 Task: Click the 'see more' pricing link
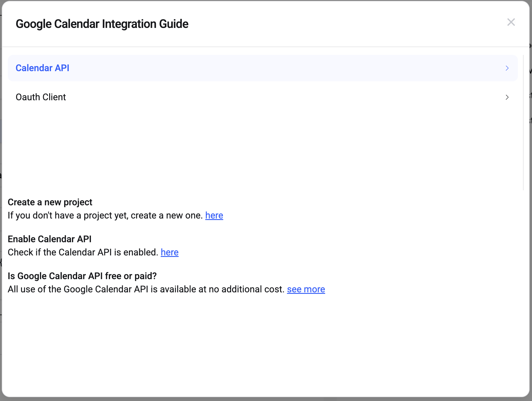click(x=306, y=289)
